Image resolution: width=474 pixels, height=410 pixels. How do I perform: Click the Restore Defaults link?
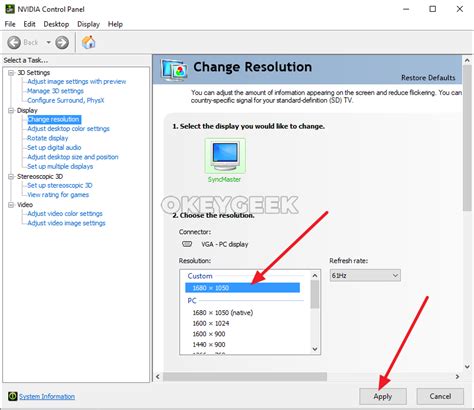[x=428, y=78]
